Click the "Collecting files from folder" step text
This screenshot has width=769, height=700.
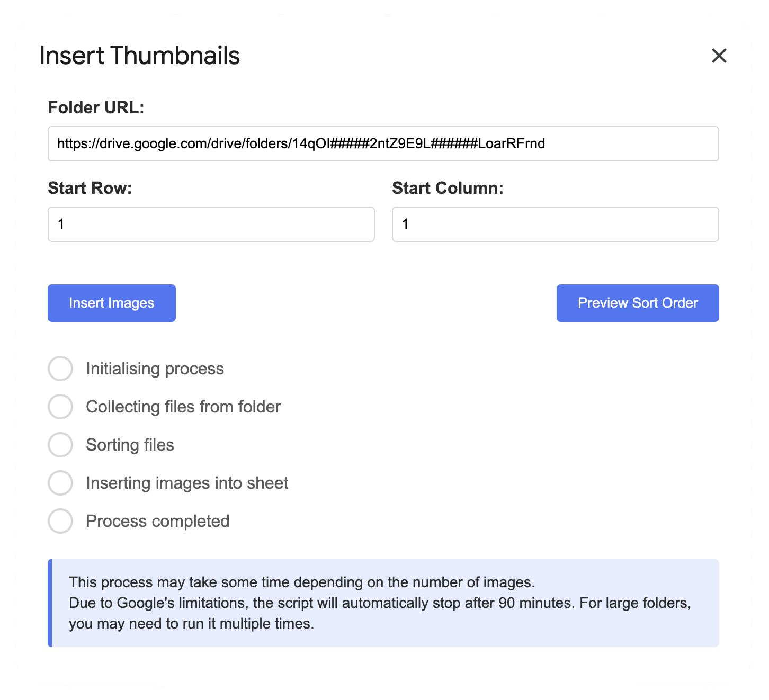coord(183,407)
